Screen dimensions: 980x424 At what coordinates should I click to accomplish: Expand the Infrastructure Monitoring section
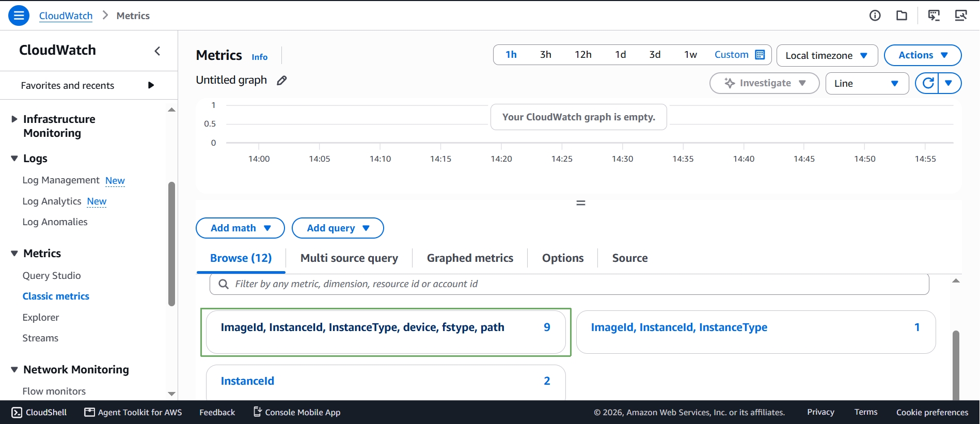(x=14, y=119)
